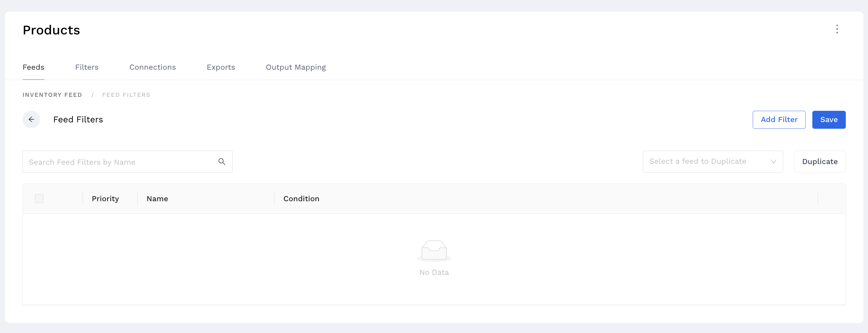Click the dropdown chevron arrow

point(773,162)
